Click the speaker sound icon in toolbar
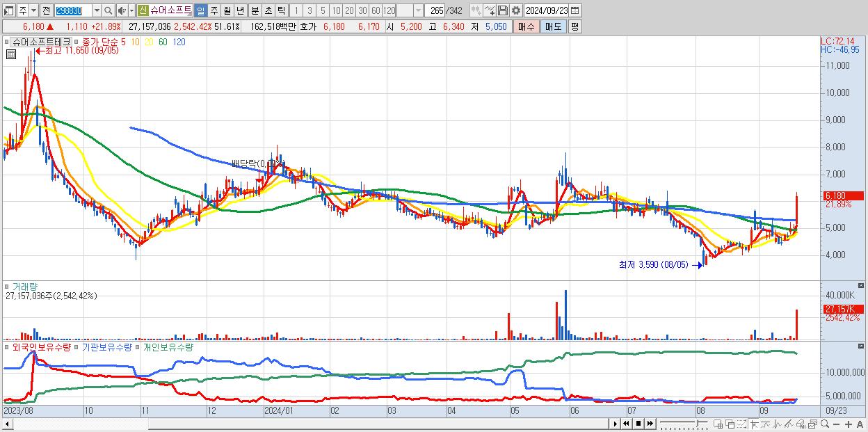The image size is (868, 432). tap(122, 10)
